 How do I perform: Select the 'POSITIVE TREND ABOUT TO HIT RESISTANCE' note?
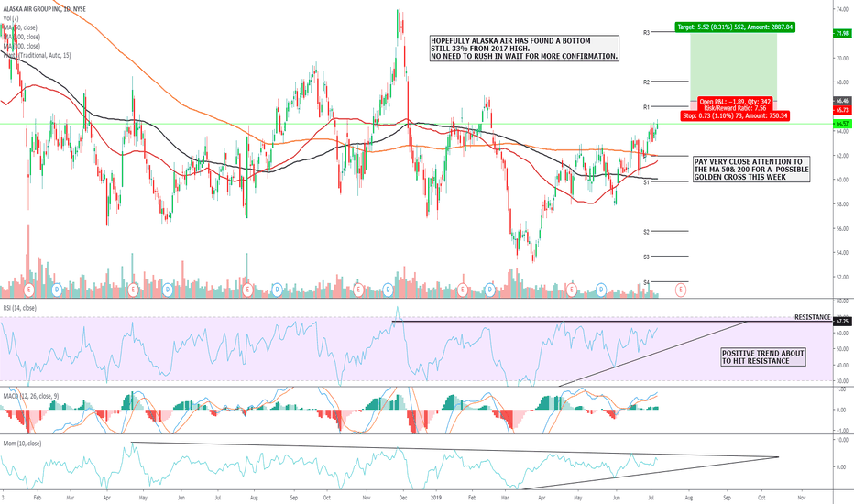click(x=763, y=357)
